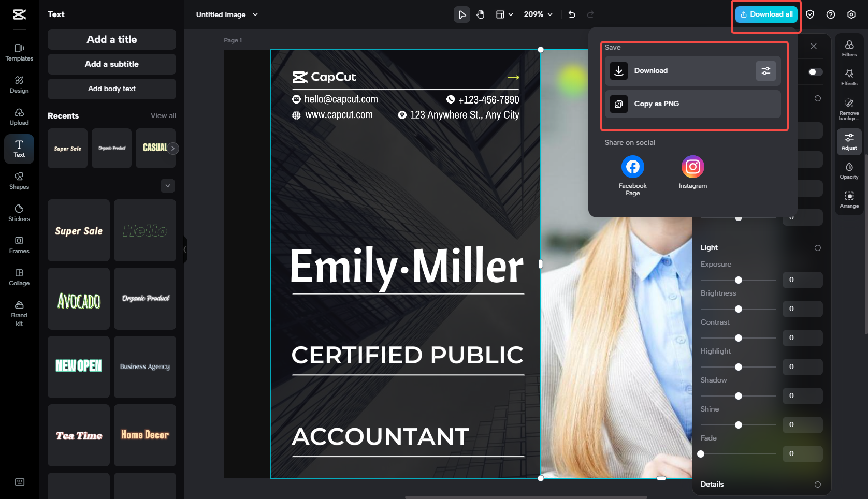Open the Filters panel
The width and height of the screenshot is (868, 499).
[849, 49]
